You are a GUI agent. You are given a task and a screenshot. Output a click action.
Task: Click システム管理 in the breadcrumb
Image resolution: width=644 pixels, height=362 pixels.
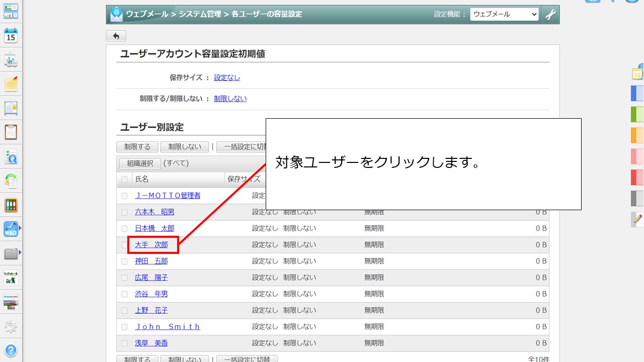200,15
